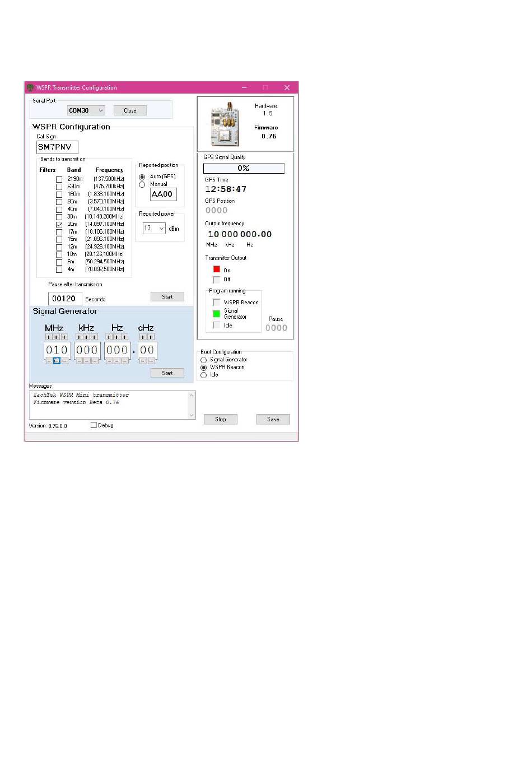532x767 pixels.
Task: Enable the 80m band checkbox
Action: 59,202
